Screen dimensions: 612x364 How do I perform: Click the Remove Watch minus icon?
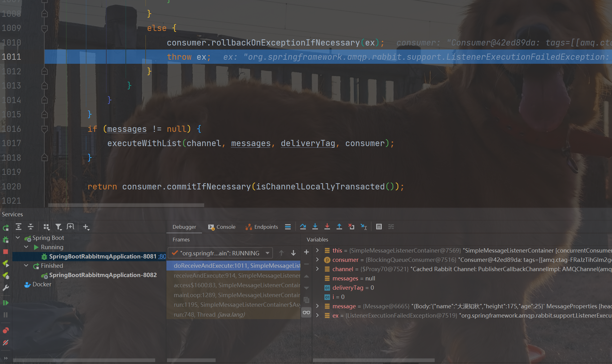(x=306, y=264)
